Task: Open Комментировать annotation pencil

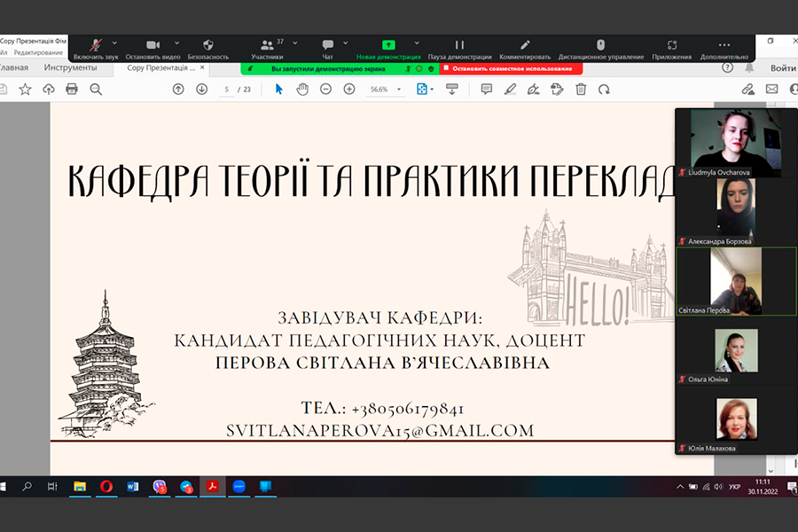Action: click(525, 49)
